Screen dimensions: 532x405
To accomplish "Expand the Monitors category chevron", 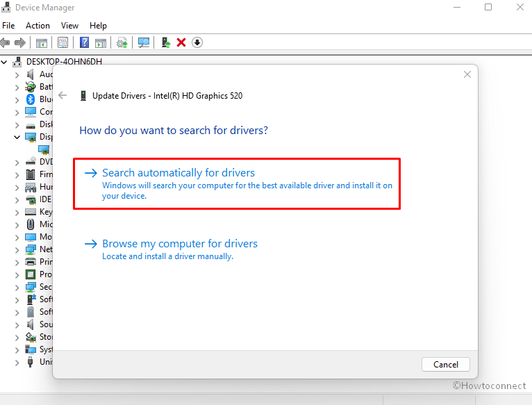I will tap(17, 237).
